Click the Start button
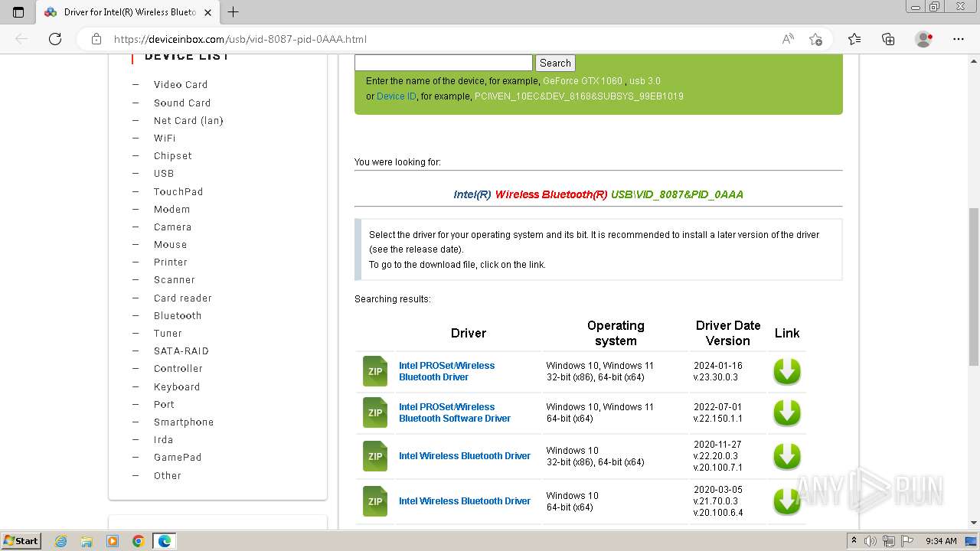Screen dimensions: 980x551 pyautogui.click(x=21, y=541)
